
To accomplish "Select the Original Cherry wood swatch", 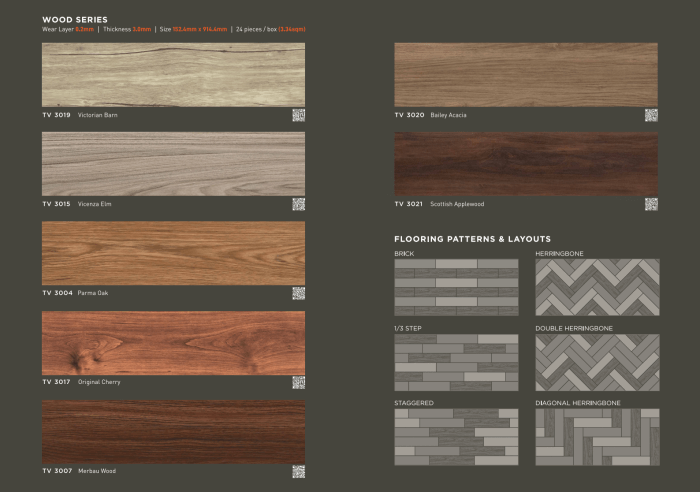I will tap(173, 343).
